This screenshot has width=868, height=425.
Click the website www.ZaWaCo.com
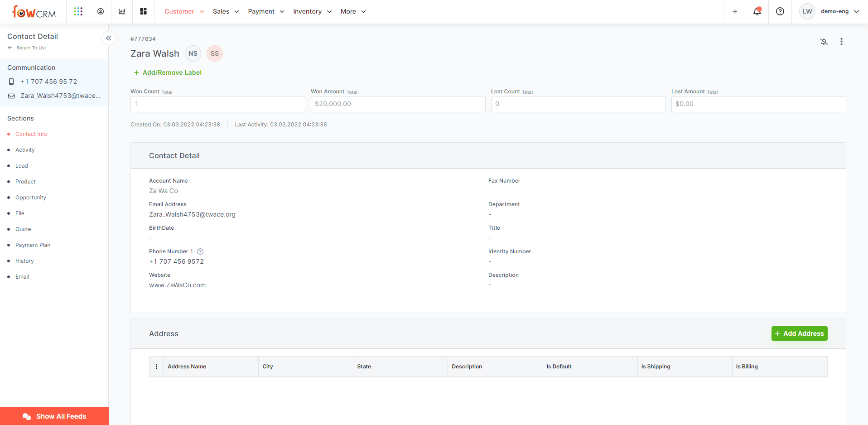pyautogui.click(x=177, y=285)
